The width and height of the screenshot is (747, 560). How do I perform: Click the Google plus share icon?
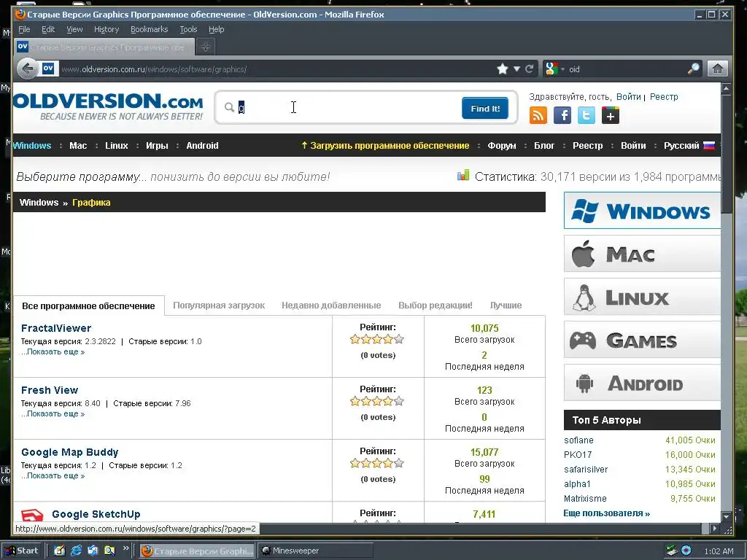click(611, 115)
